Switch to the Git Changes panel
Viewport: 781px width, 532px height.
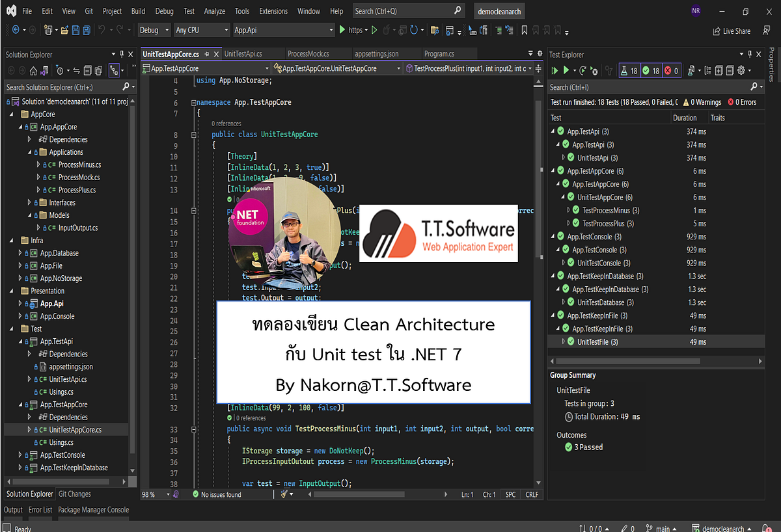point(74,494)
